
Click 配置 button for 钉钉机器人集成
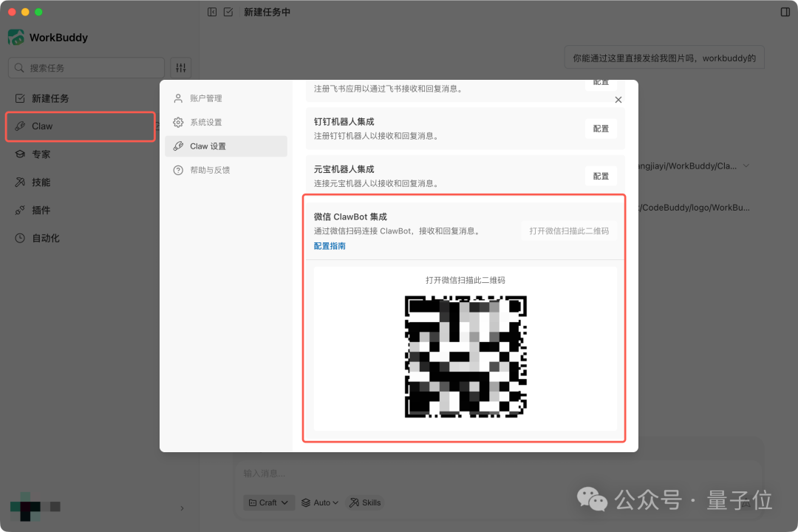[x=601, y=129]
